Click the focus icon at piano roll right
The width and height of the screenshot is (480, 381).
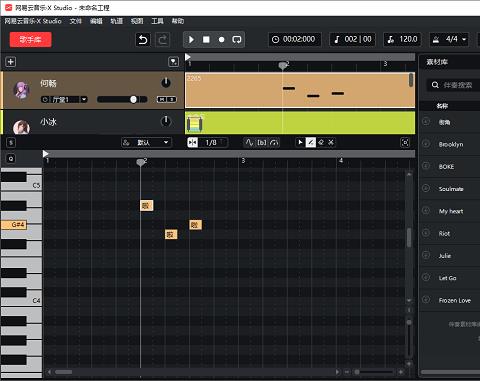pyautogui.click(x=405, y=143)
